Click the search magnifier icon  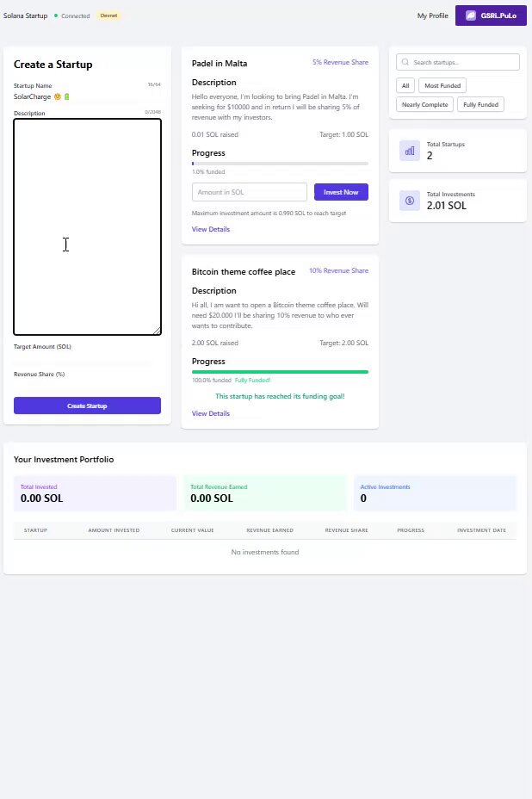click(x=405, y=62)
